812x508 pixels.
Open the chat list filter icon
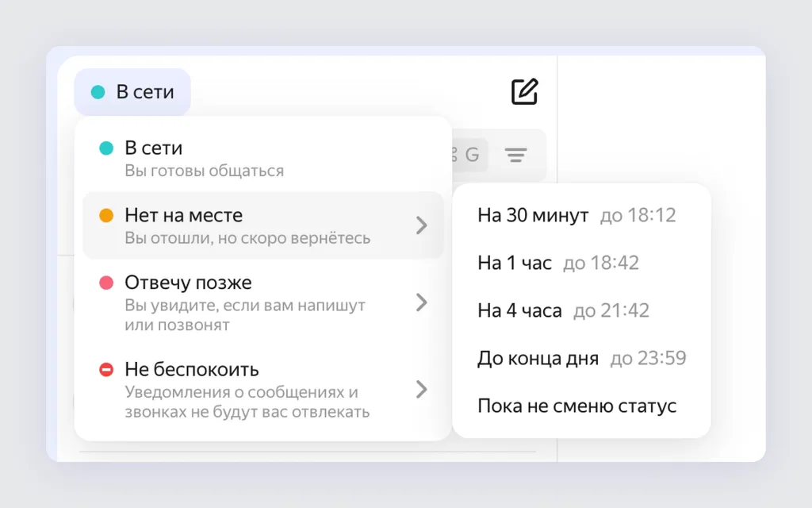point(515,155)
